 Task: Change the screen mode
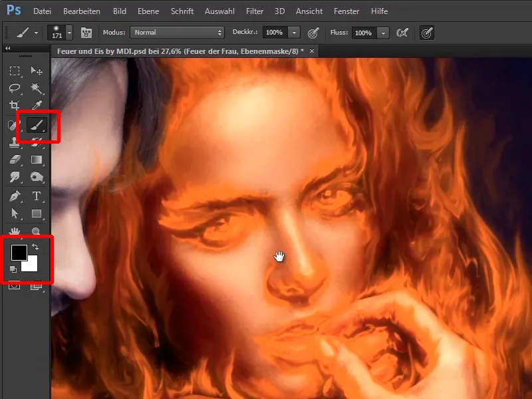(37, 287)
